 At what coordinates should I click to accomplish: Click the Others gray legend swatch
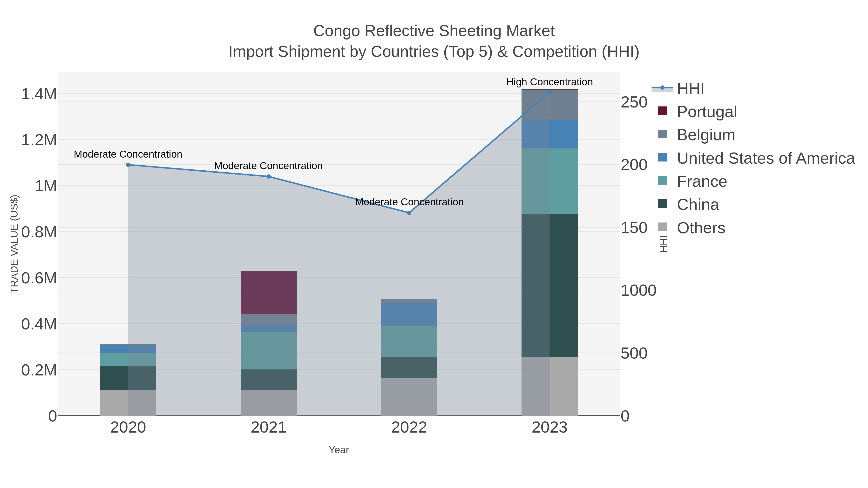point(662,227)
